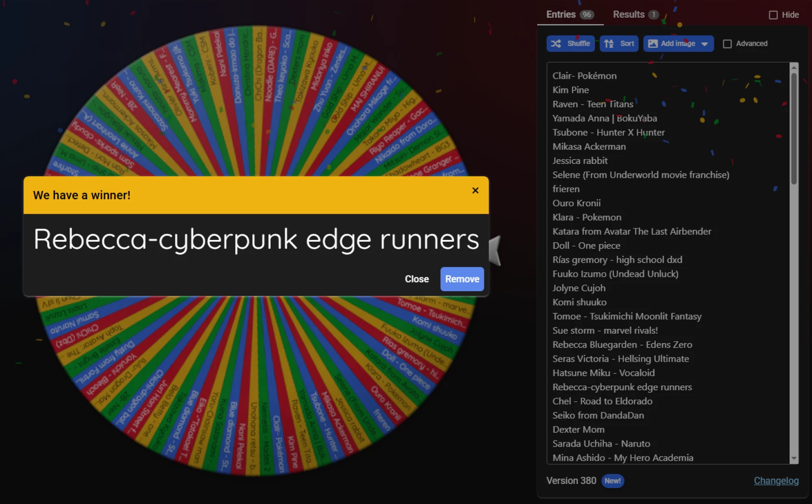Switch to the Results tab
This screenshot has width=812, height=504.
[636, 14]
